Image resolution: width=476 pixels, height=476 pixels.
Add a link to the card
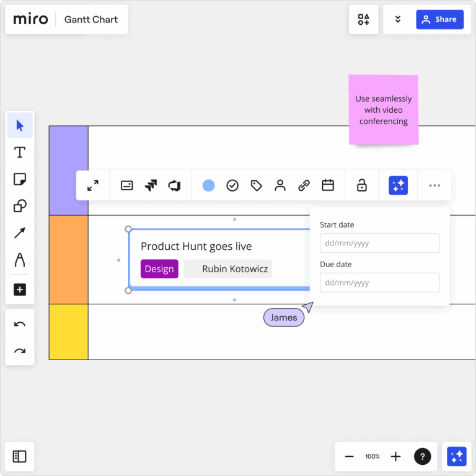(x=304, y=185)
